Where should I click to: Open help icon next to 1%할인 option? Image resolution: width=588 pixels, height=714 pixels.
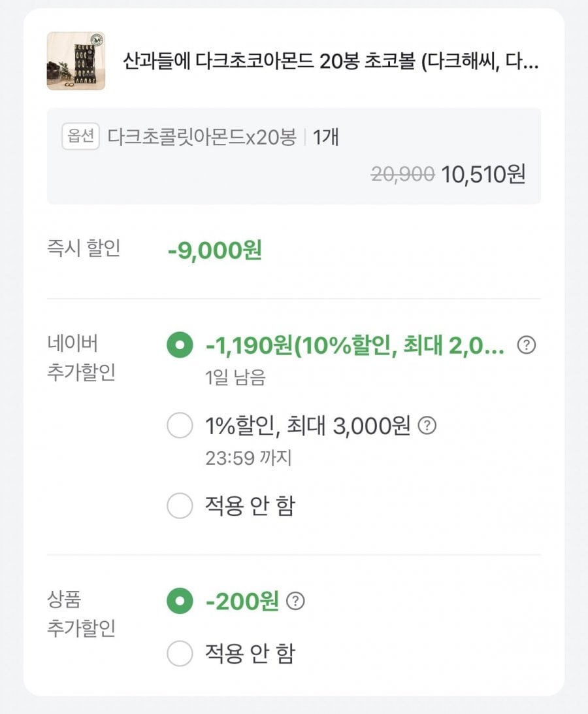(x=427, y=426)
